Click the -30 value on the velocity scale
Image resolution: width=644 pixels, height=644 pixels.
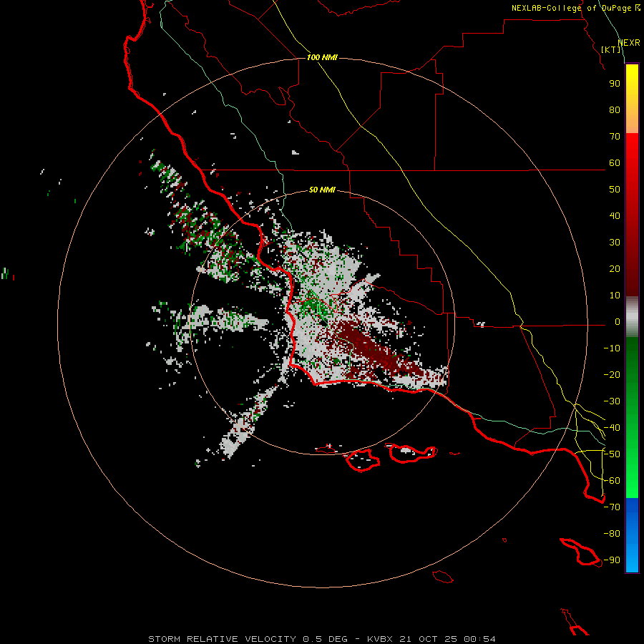[x=612, y=401]
